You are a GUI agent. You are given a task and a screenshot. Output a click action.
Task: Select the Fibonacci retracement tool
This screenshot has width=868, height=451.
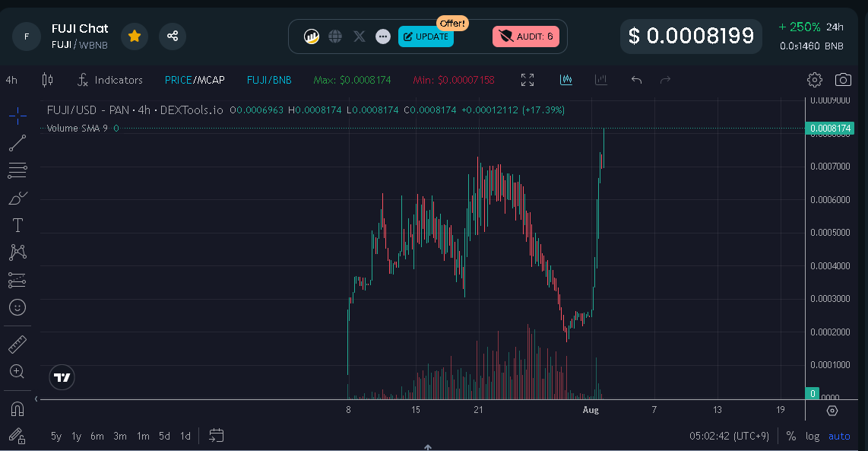(17, 170)
